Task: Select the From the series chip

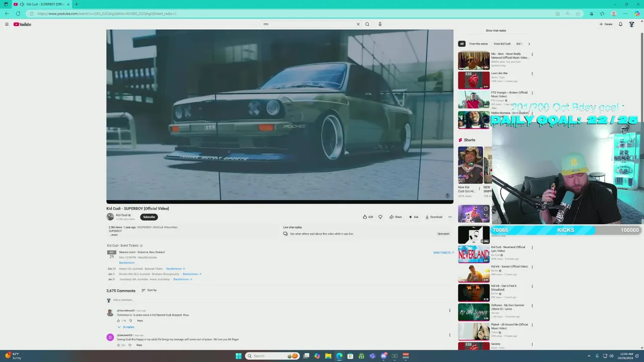Action: click(x=478, y=44)
